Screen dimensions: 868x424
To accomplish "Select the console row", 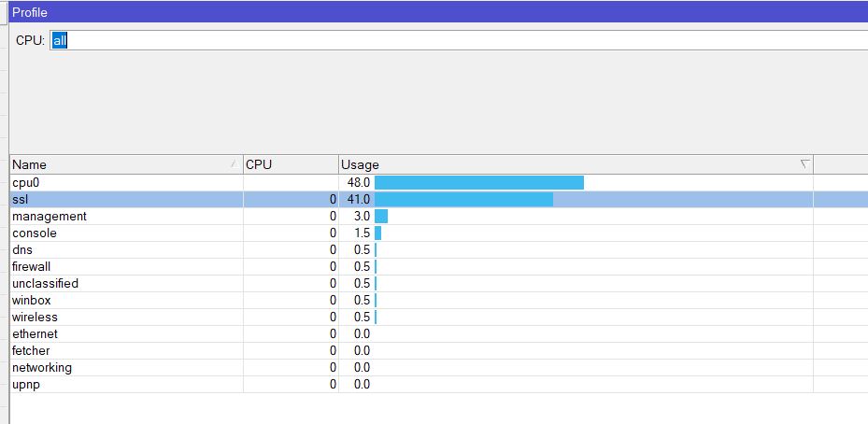I will coord(439,233).
